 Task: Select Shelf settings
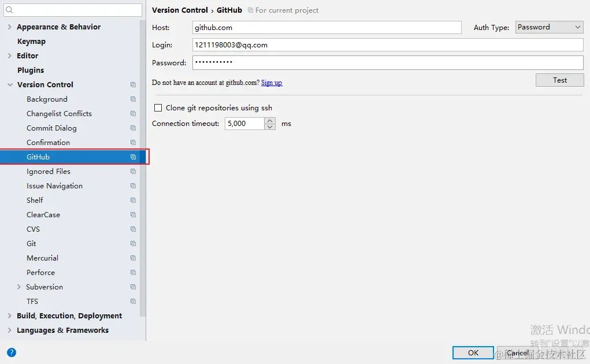(35, 200)
